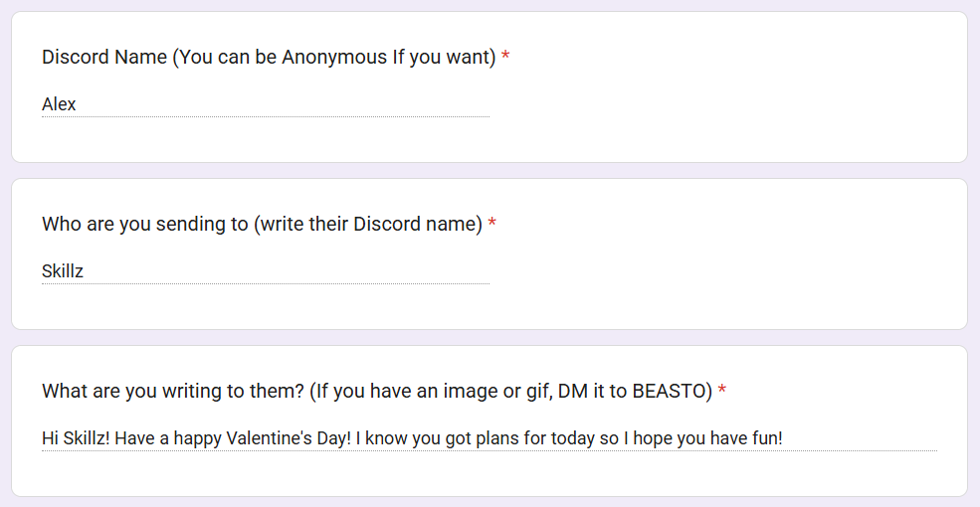Click the required asterisk on the recipient question
Viewport: 980px width, 507px height.
click(491, 225)
